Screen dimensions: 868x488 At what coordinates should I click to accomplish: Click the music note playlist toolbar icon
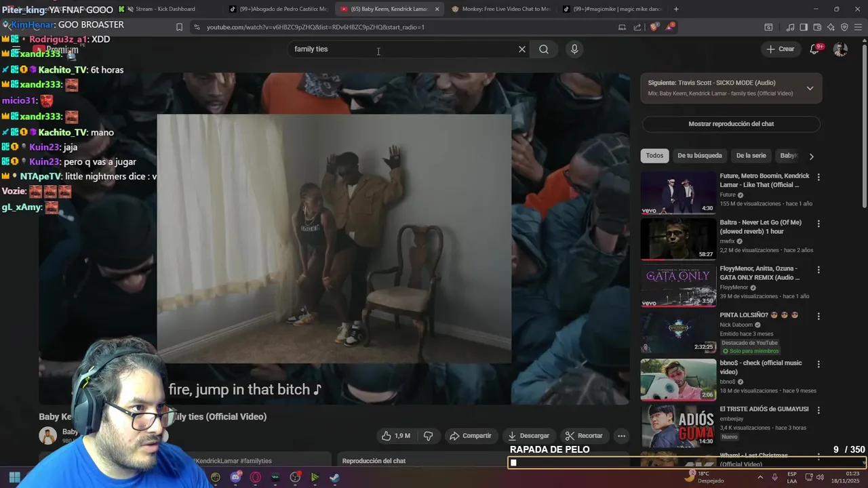[790, 27]
